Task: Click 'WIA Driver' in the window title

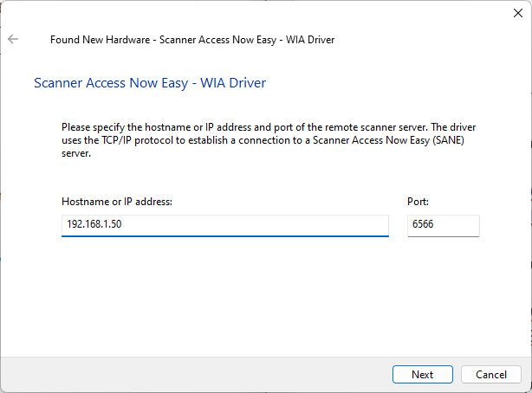Action: tap(310, 40)
